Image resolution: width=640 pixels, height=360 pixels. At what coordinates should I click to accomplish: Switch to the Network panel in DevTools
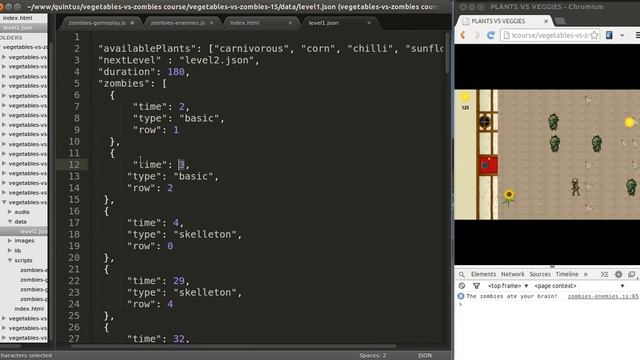[x=512, y=274]
